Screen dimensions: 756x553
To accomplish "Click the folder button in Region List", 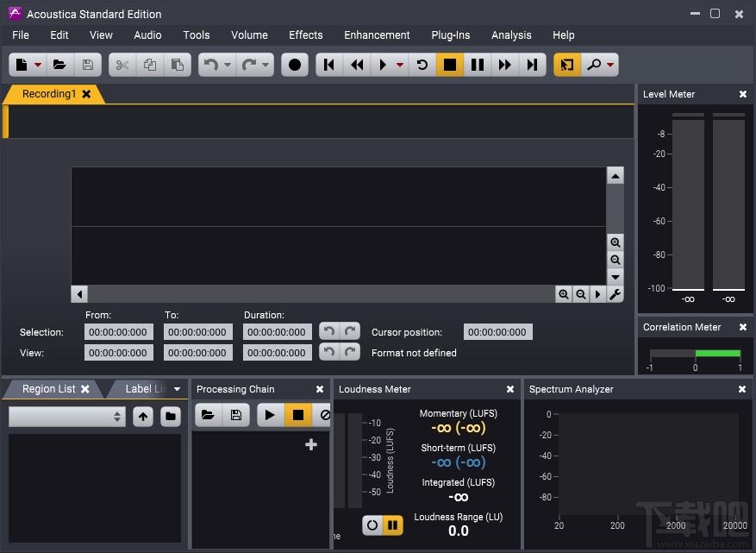I will click(171, 417).
